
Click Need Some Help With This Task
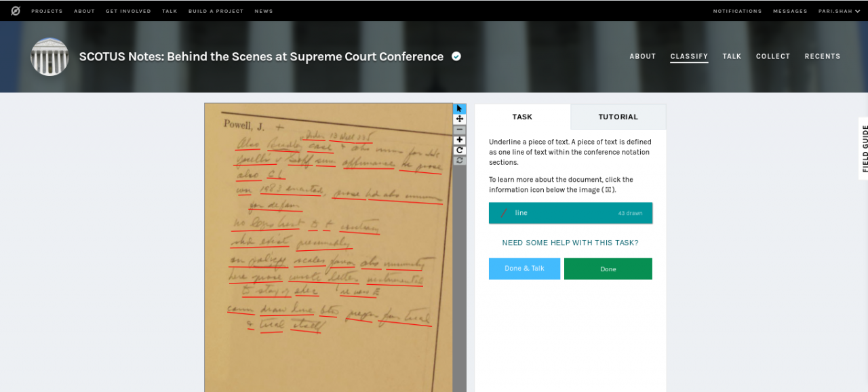(x=570, y=243)
